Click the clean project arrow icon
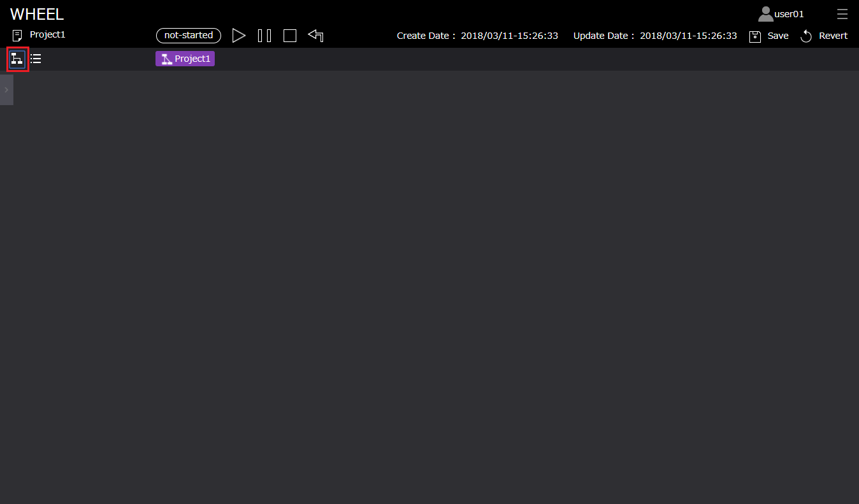 [315, 36]
